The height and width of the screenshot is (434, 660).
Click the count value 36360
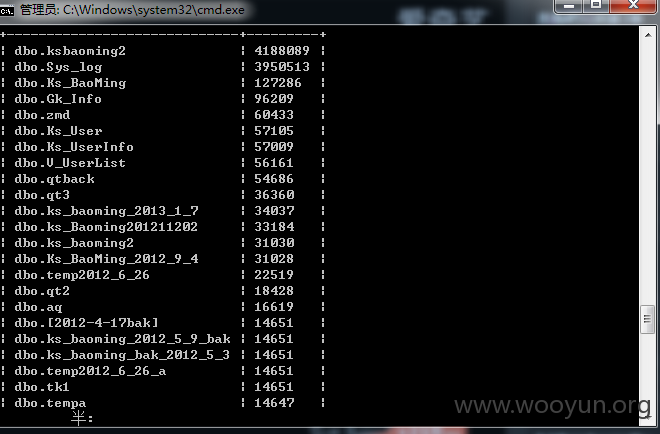[274, 195]
